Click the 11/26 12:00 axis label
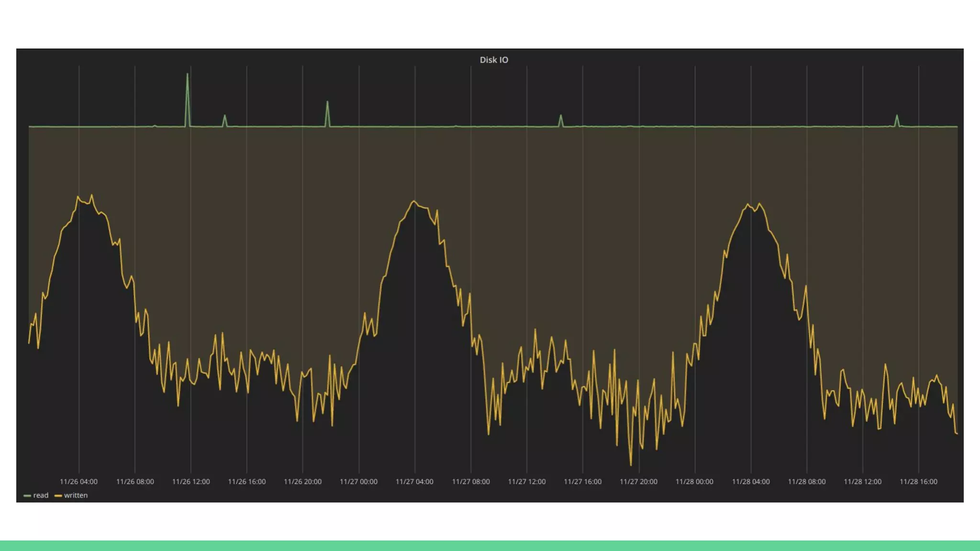Screen dimensions: 980x551 pyautogui.click(x=191, y=482)
